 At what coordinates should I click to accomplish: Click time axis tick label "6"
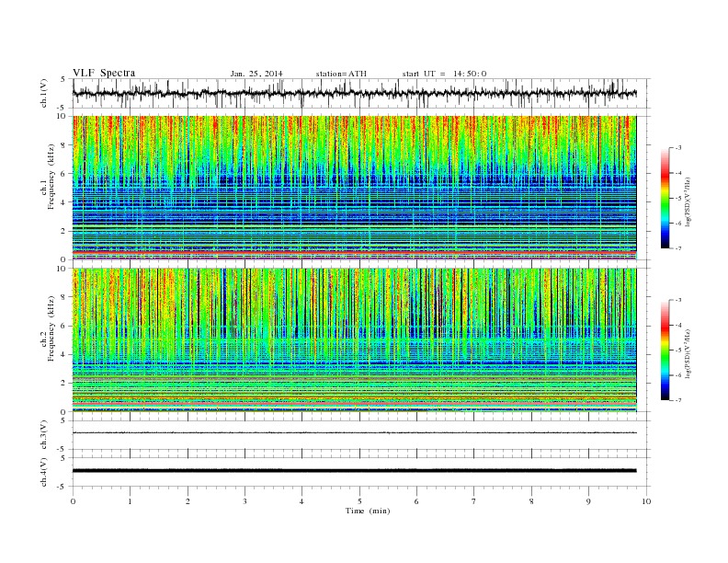pyautogui.click(x=416, y=501)
